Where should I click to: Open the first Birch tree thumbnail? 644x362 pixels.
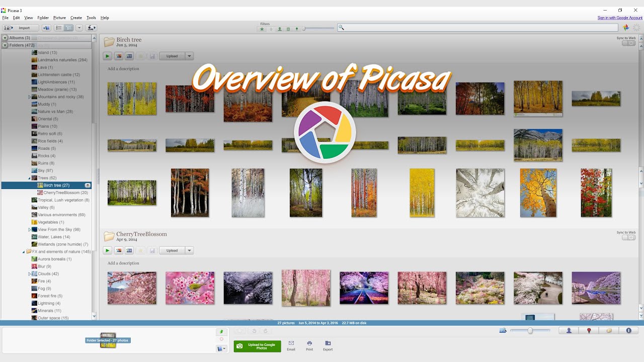[132, 99]
